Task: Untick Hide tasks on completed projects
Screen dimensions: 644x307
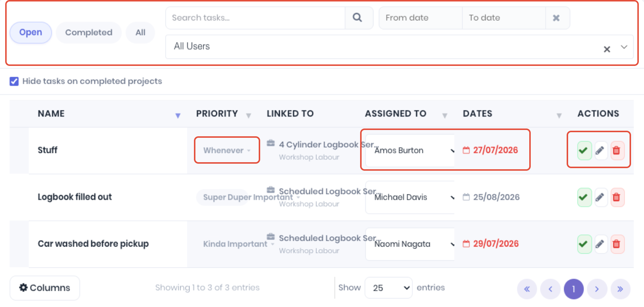Action: [14, 81]
